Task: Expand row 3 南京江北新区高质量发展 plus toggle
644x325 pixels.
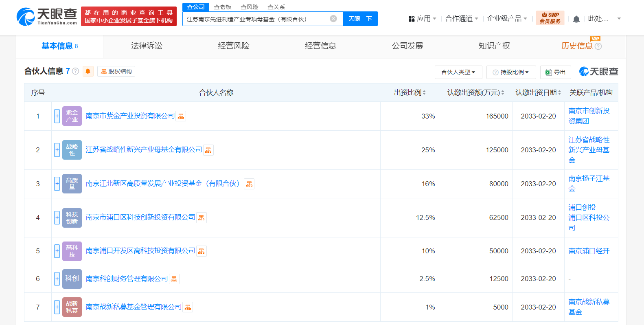Action: pos(57,184)
